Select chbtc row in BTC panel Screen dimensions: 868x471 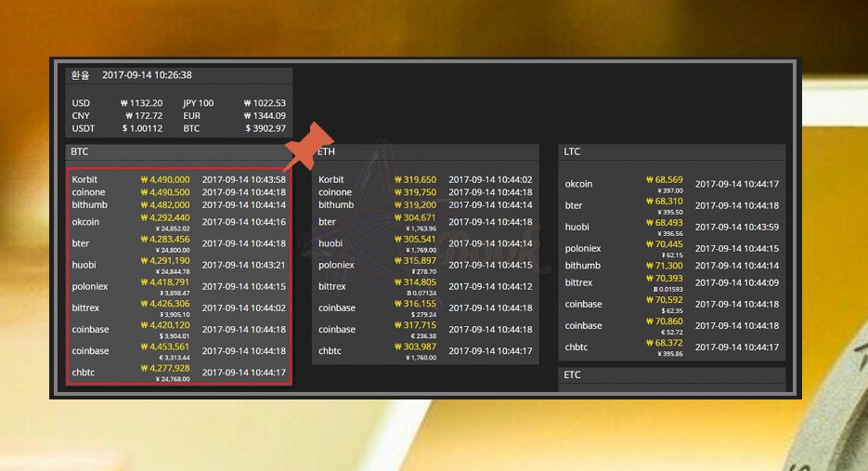pyautogui.click(x=179, y=373)
